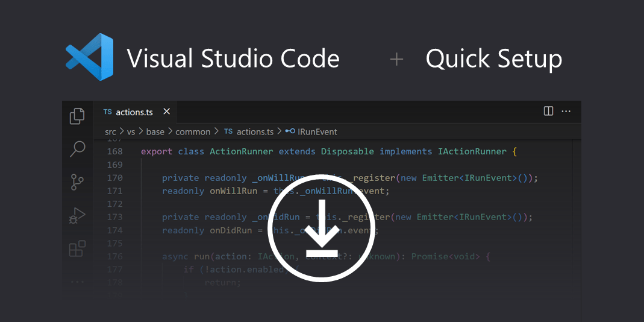Viewport: 644px width, 322px height.
Task: Click the split editor icon
Action: pos(548,111)
